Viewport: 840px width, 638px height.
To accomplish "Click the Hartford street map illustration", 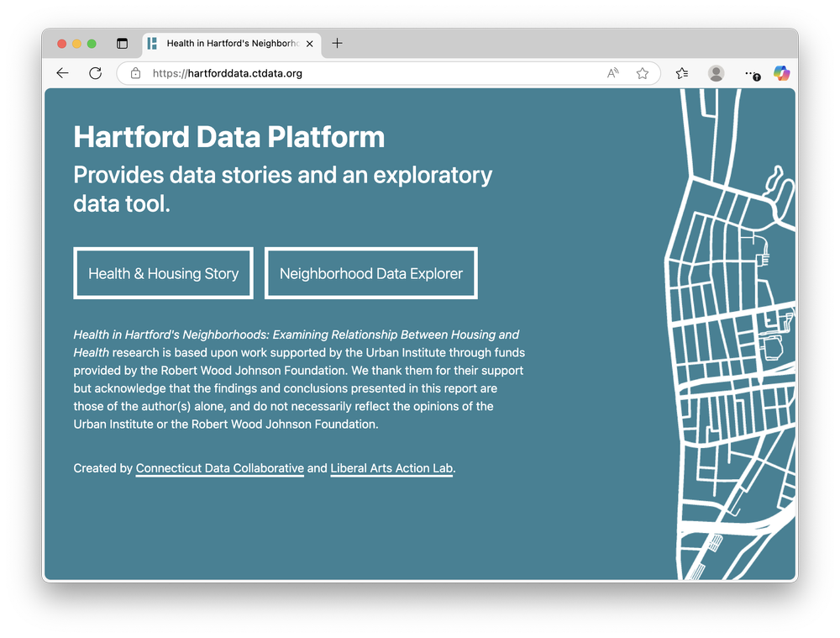I will (x=730, y=335).
